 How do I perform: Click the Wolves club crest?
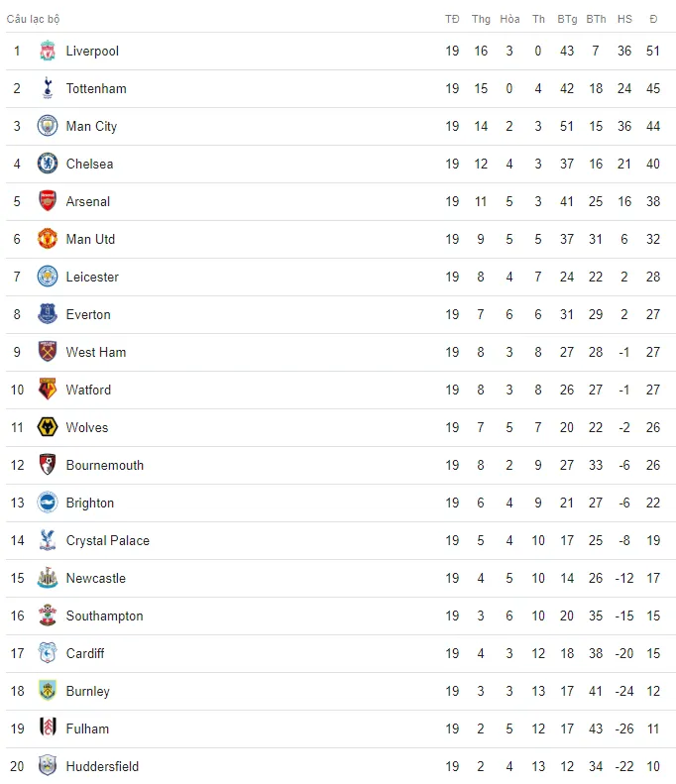[48, 427]
